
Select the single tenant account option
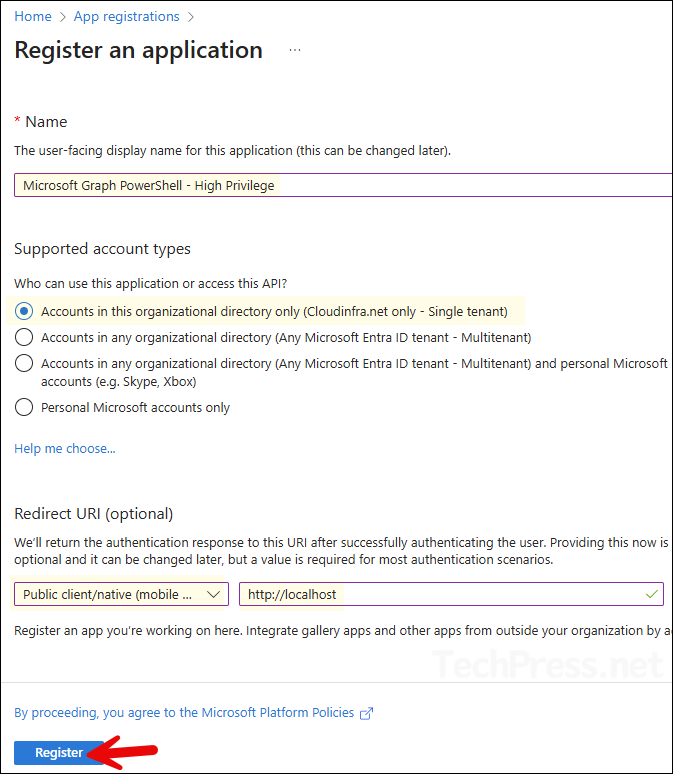pyautogui.click(x=23, y=311)
